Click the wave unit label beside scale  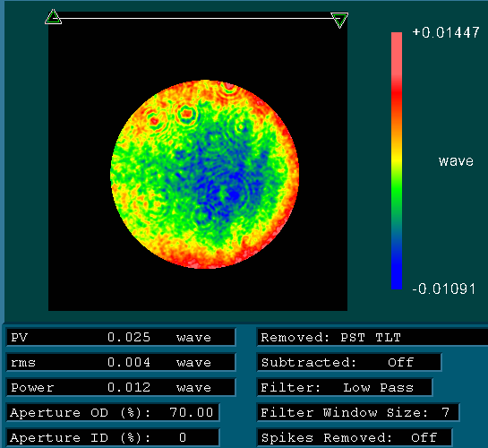click(456, 161)
